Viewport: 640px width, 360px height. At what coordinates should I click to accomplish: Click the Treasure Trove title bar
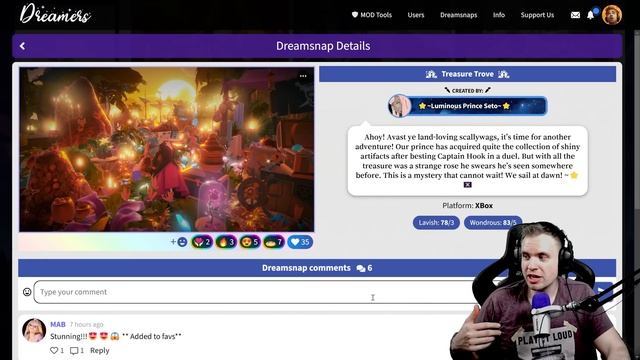click(x=467, y=74)
